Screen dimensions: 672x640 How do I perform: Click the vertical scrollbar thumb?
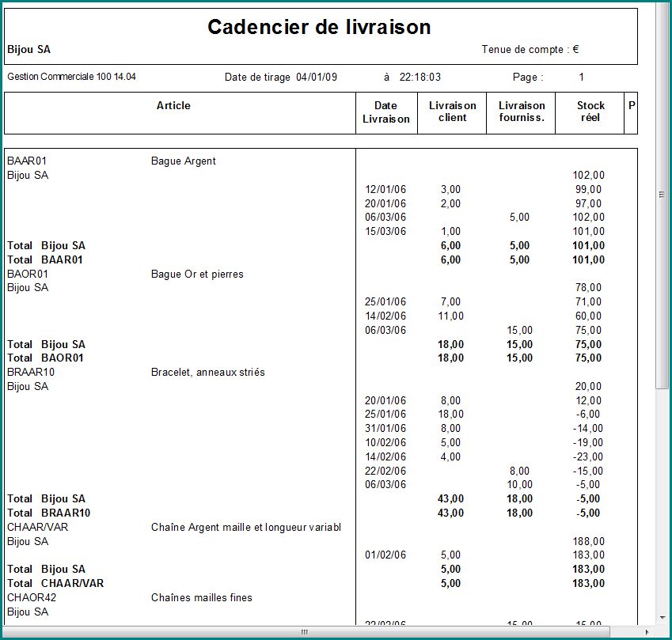(663, 195)
